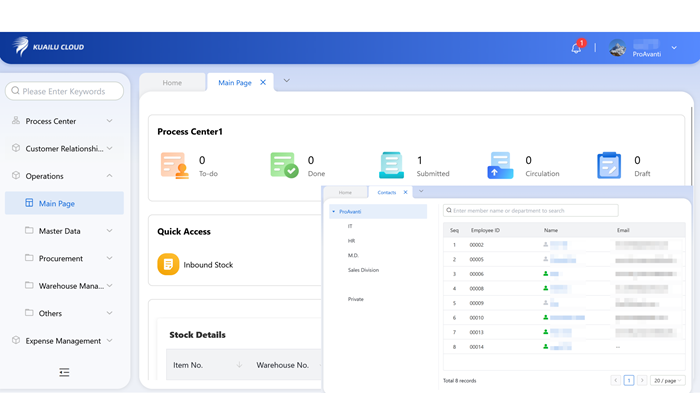This screenshot has width=700, height=393.
Task: Go to previous page of contacts
Action: (616, 380)
